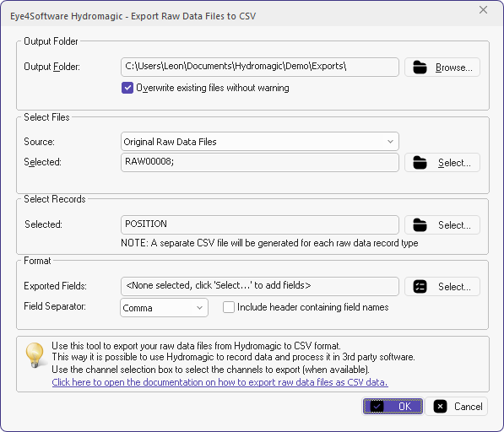The width and height of the screenshot is (504, 432).
Task: Click the 'Format' group heading
Action: (37, 261)
